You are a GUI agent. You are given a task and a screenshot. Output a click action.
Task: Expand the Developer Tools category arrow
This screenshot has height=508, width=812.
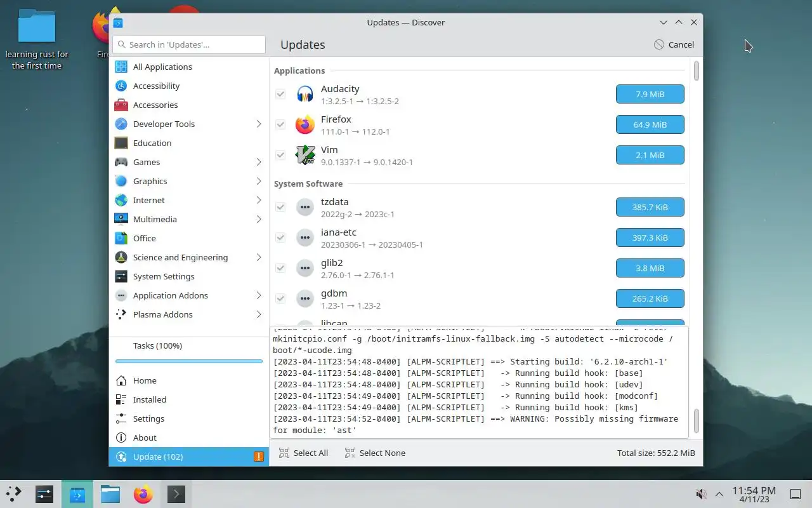pyautogui.click(x=259, y=124)
